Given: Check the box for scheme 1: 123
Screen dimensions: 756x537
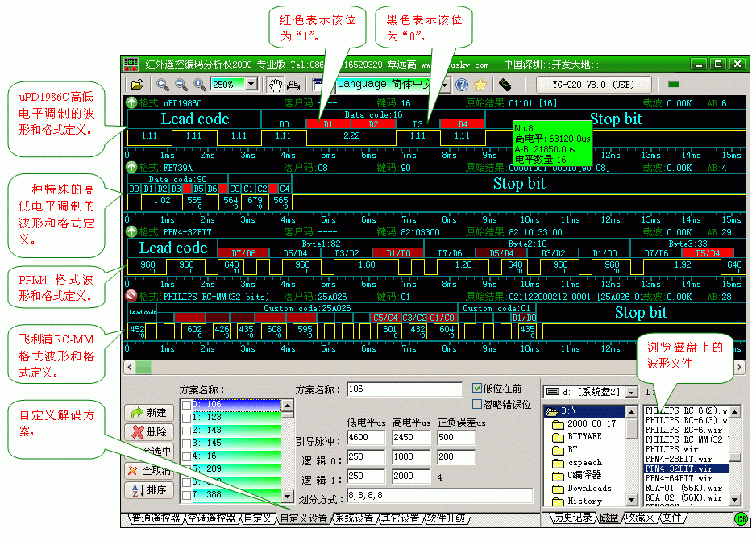Looking at the screenshot, I should [x=187, y=418].
